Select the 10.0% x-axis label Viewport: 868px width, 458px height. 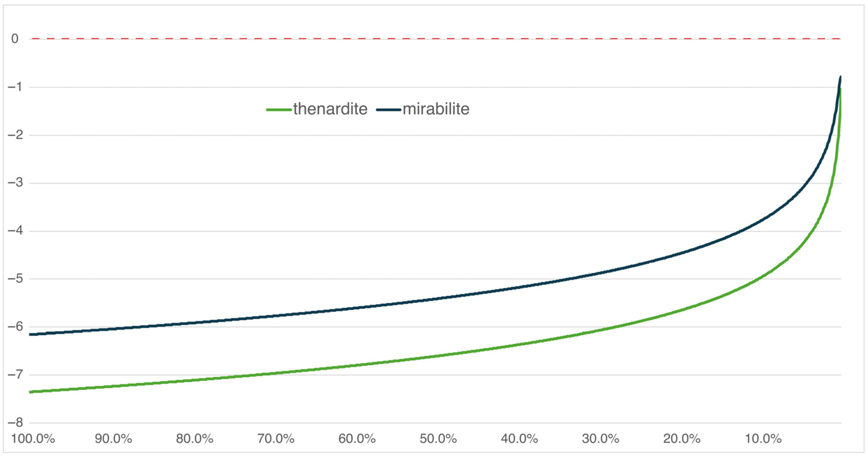click(763, 439)
